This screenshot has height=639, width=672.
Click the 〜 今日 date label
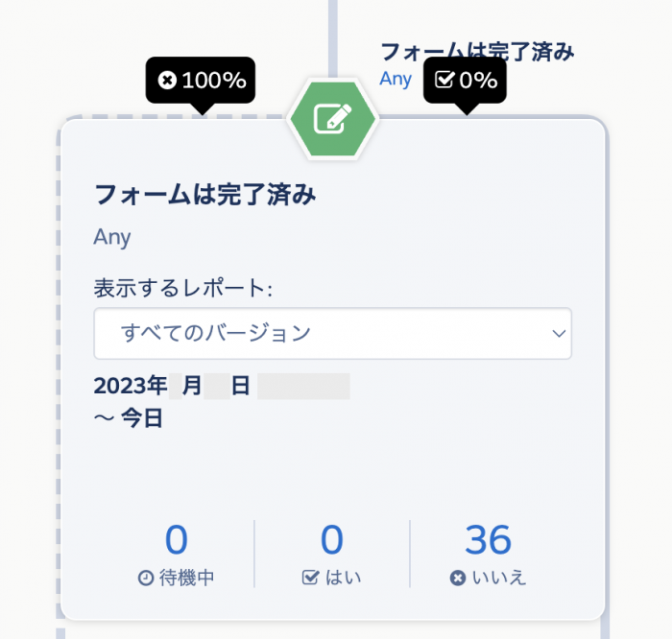128,418
